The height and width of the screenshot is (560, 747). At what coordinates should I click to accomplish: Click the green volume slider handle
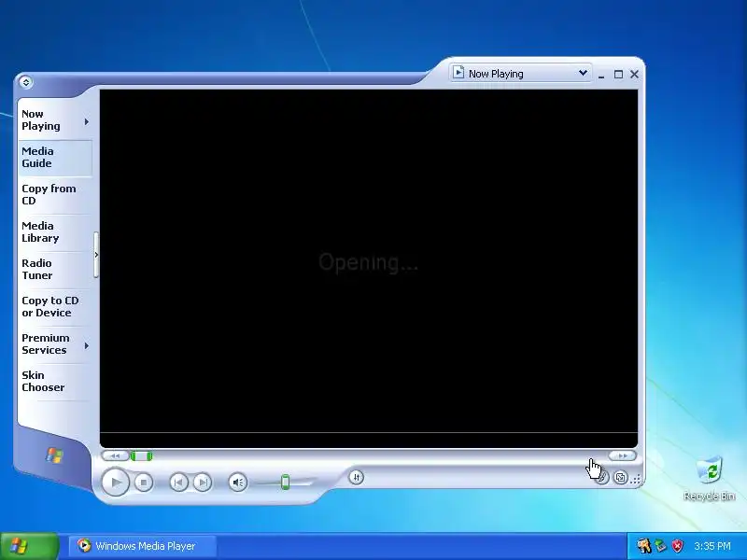coord(286,482)
